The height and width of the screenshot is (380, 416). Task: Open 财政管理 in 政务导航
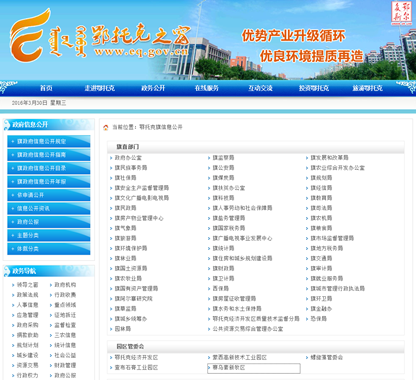point(65,365)
